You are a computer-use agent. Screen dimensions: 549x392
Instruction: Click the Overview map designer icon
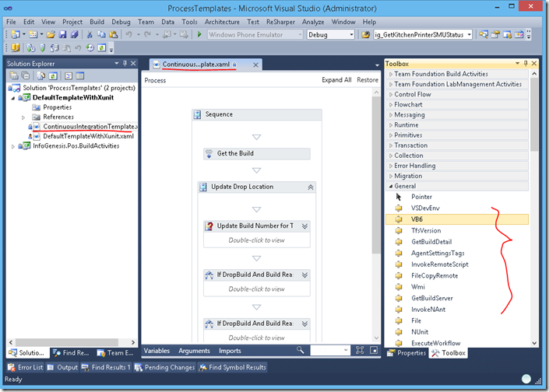coord(374,350)
